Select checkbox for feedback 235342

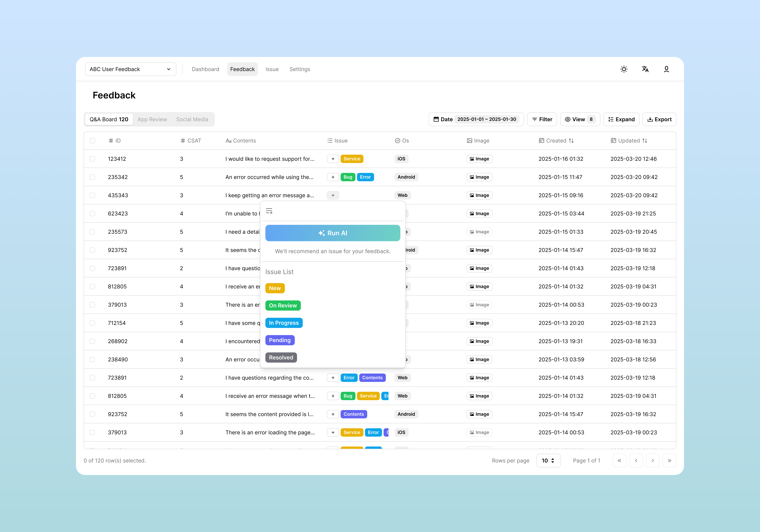point(92,177)
